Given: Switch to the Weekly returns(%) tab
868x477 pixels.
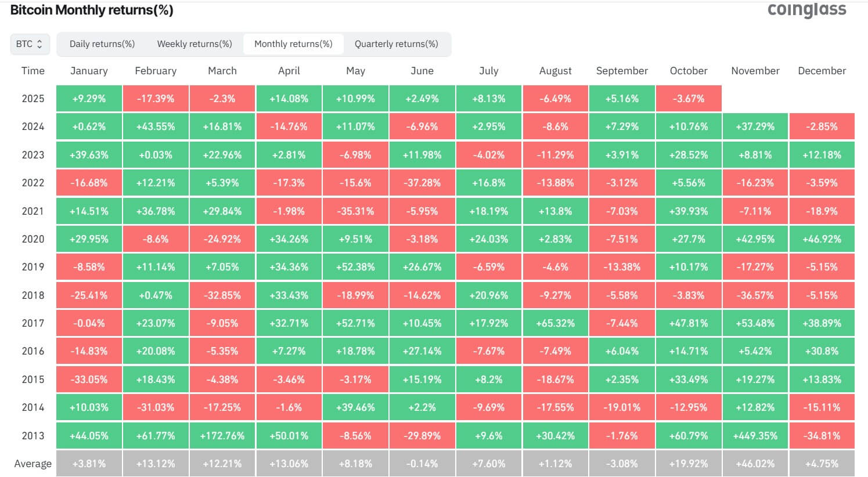Looking at the screenshot, I should click(x=195, y=44).
